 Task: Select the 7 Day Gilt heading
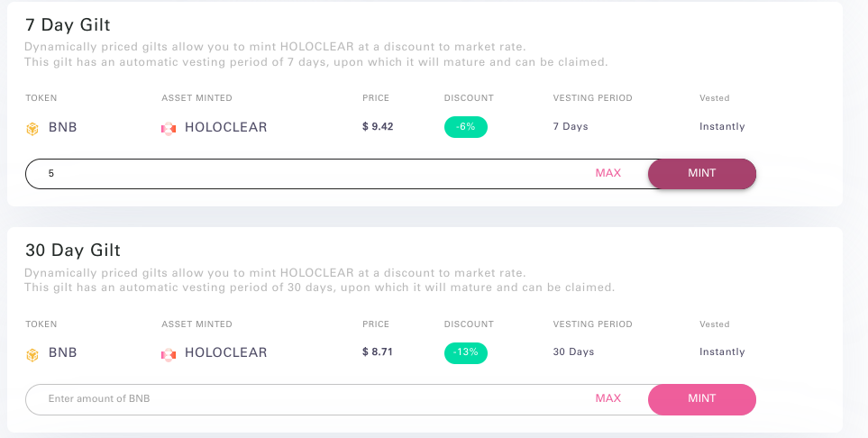coord(69,25)
